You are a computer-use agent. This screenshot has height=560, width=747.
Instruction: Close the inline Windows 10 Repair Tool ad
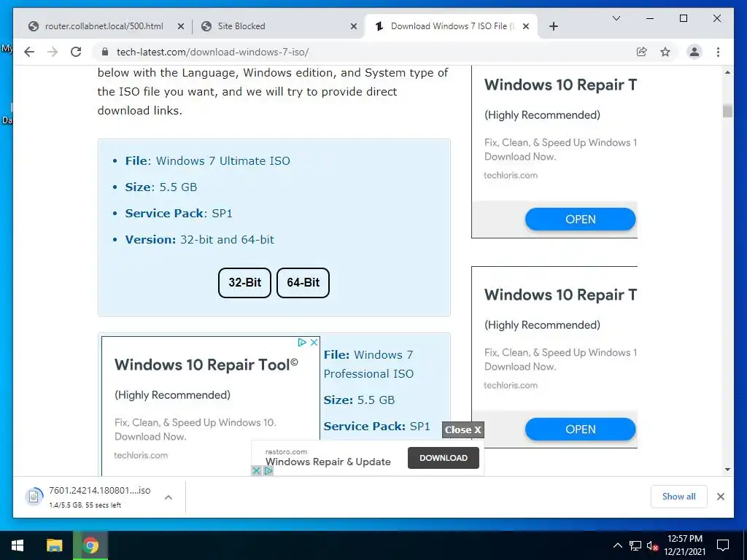(314, 343)
